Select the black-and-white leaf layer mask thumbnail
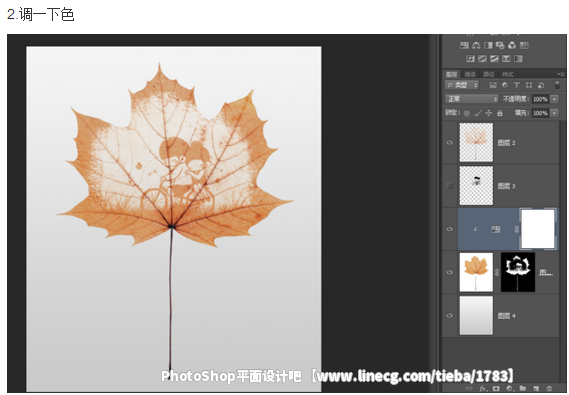The width and height of the screenshot is (569, 395). tap(518, 272)
